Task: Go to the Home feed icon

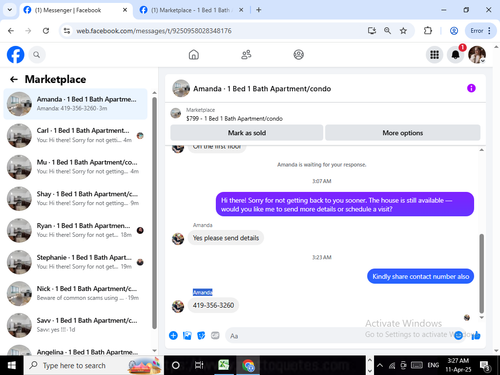Action: pos(194,55)
